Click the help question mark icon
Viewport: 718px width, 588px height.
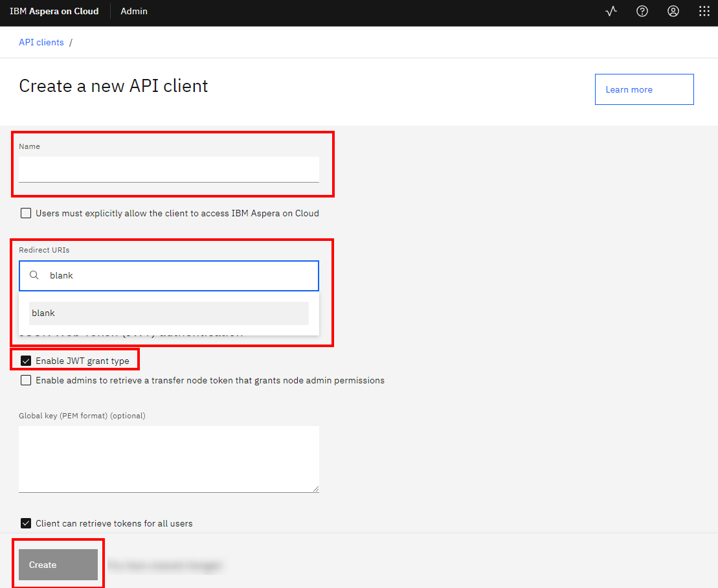[x=642, y=11]
